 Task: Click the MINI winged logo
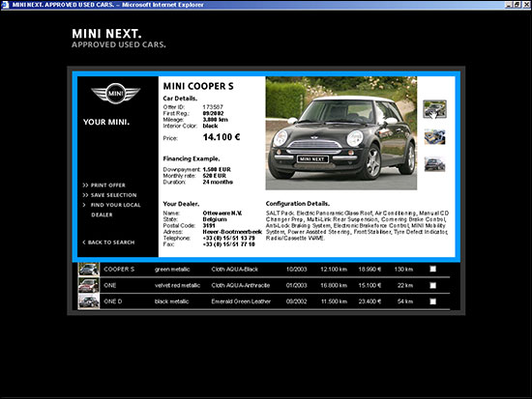[116, 93]
